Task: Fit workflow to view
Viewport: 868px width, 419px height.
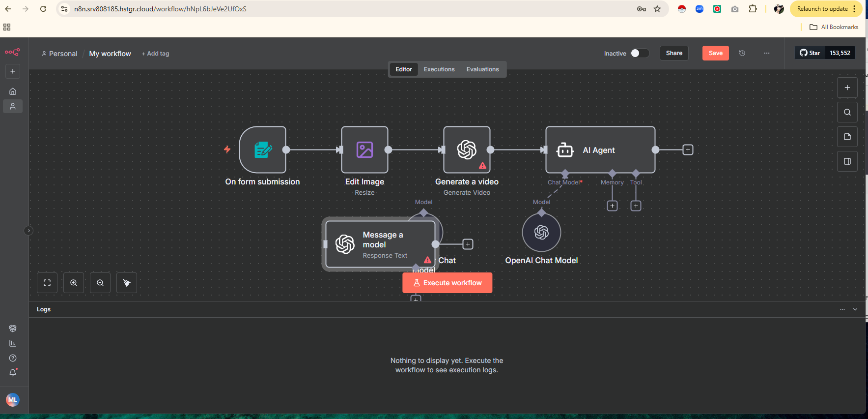Action: click(47, 283)
